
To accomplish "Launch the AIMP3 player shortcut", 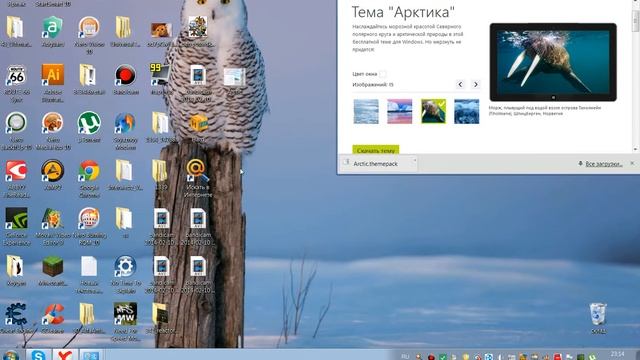I will tap(53, 171).
